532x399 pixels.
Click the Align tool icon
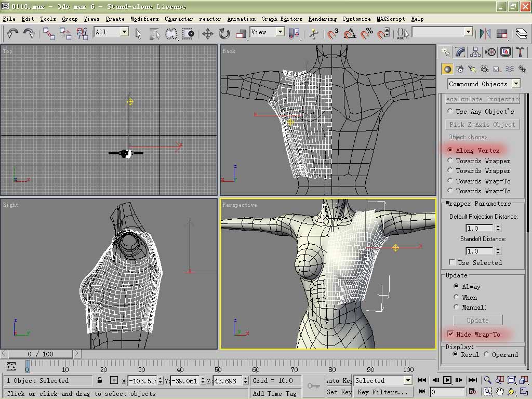[502, 33]
